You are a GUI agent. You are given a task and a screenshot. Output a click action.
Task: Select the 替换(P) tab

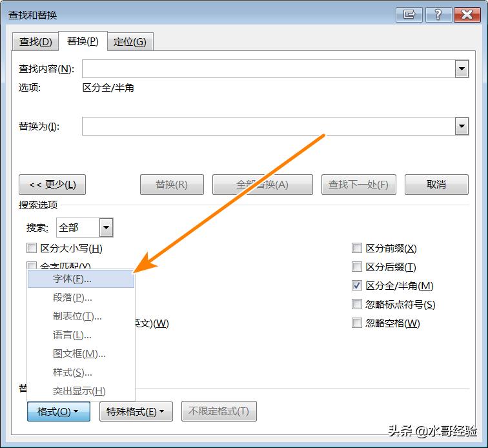pyautogui.click(x=83, y=41)
